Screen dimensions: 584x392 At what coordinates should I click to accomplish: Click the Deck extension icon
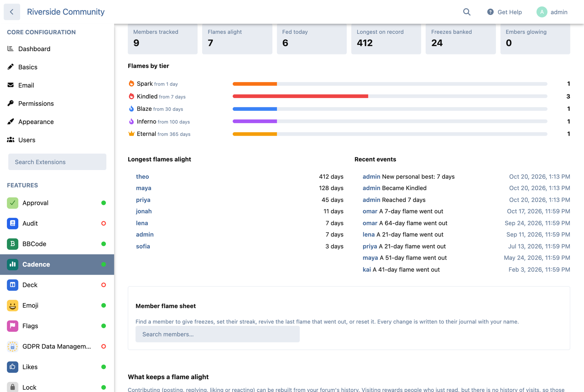(x=12, y=285)
